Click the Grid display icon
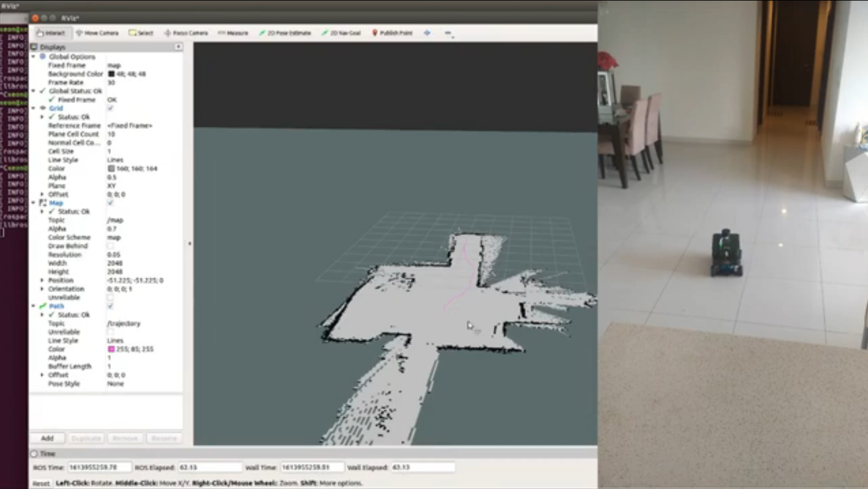 (43, 108)
